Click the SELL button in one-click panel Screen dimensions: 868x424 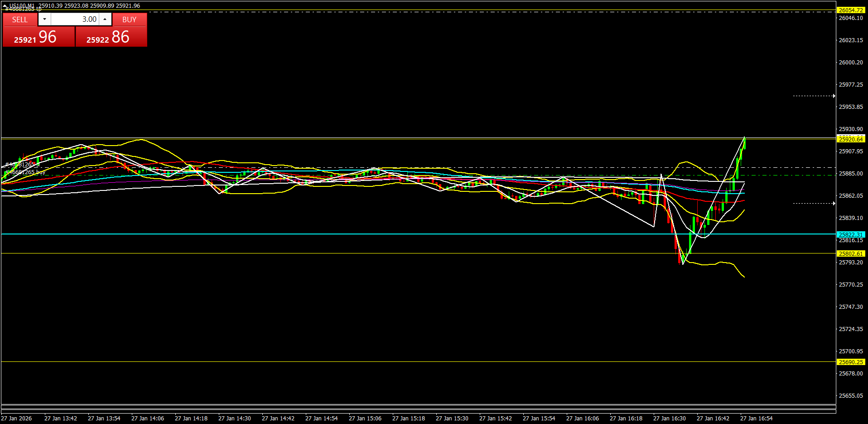pos(20,19)
